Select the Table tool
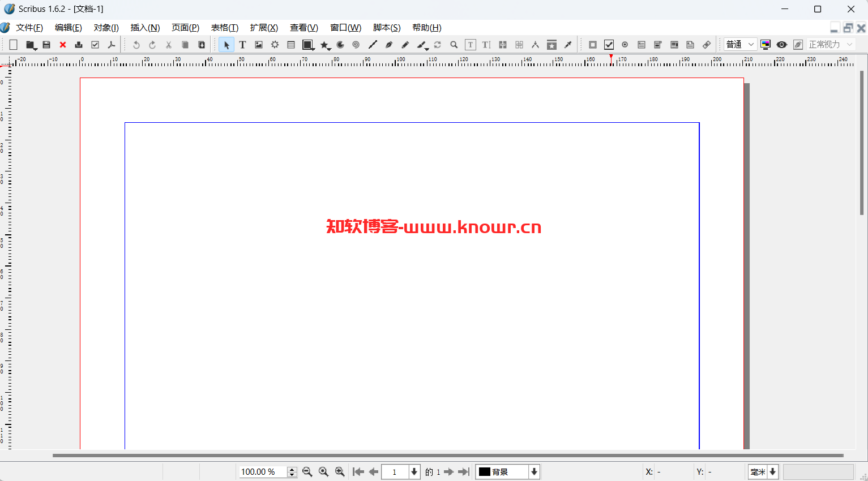This screenshot has width=868, height=481. coord(291,45)
